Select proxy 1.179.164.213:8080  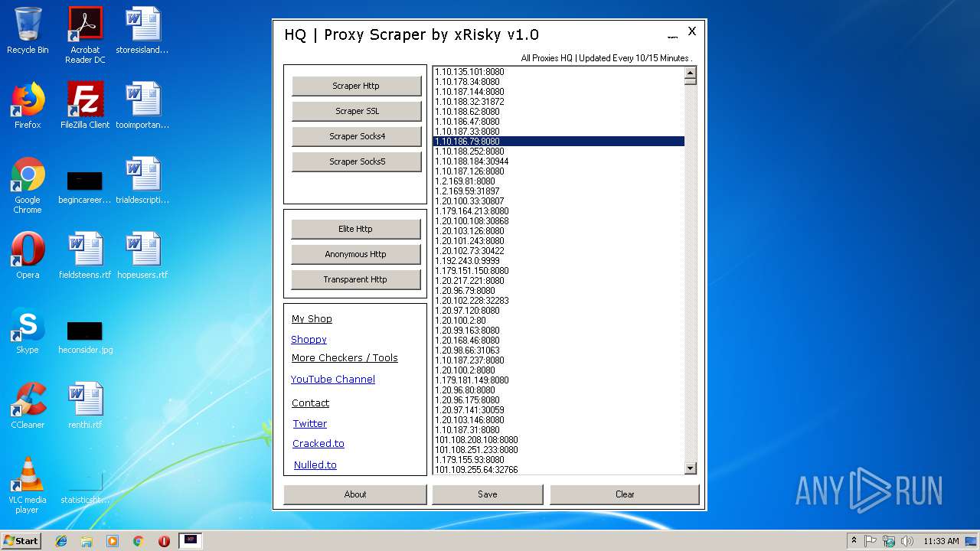(559, 211)
